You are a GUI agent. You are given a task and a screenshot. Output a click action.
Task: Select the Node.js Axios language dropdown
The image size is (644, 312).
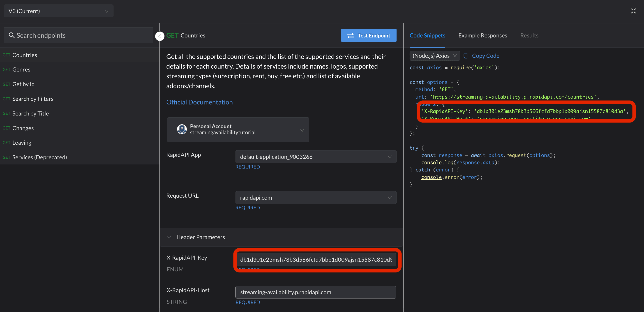(433, 55)
